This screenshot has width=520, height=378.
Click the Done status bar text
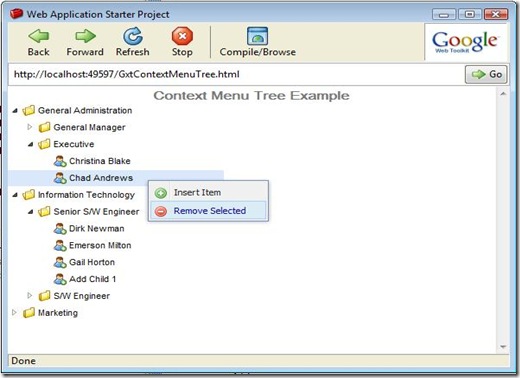tap(23, 361)
